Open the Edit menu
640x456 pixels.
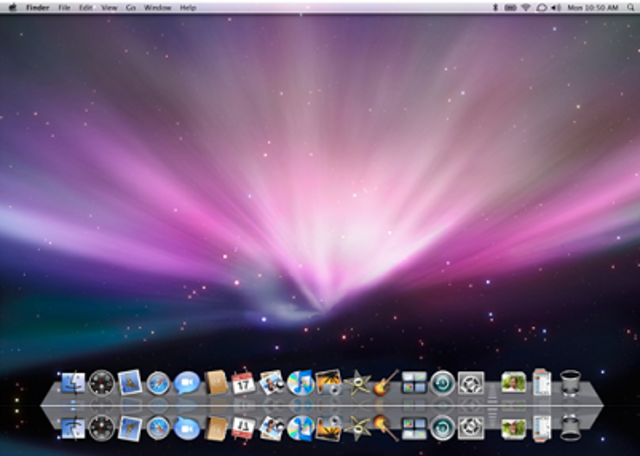coord(86,7)
